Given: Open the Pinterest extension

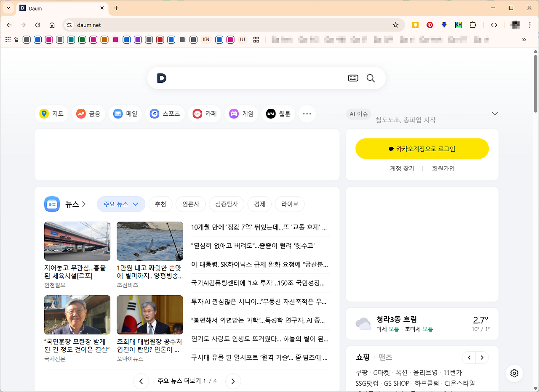Looking at the screenshot, I should tap(430, 25).
